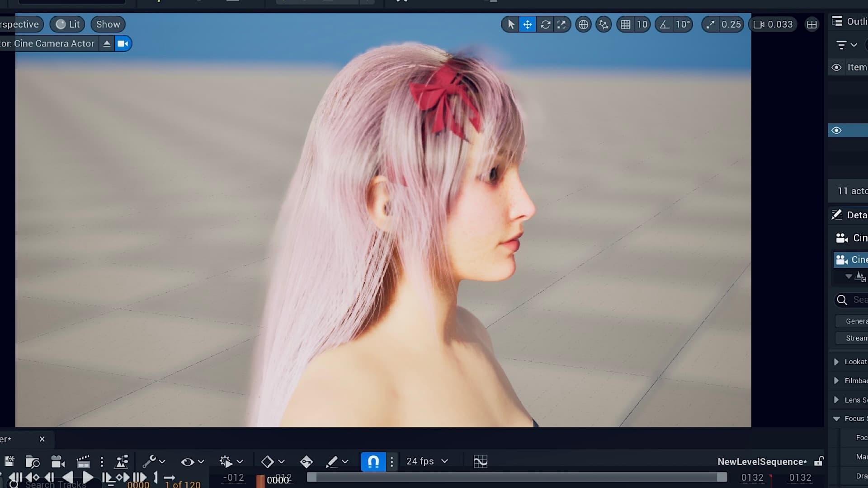This screenshot has height=488, width=868.
Task: Open the Lit view mode menu
Action: point(68,24)
